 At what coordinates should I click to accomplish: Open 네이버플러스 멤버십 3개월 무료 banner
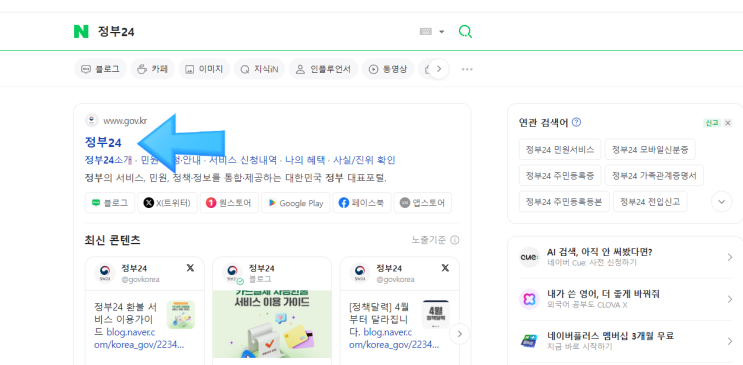(x=626, y=341)
